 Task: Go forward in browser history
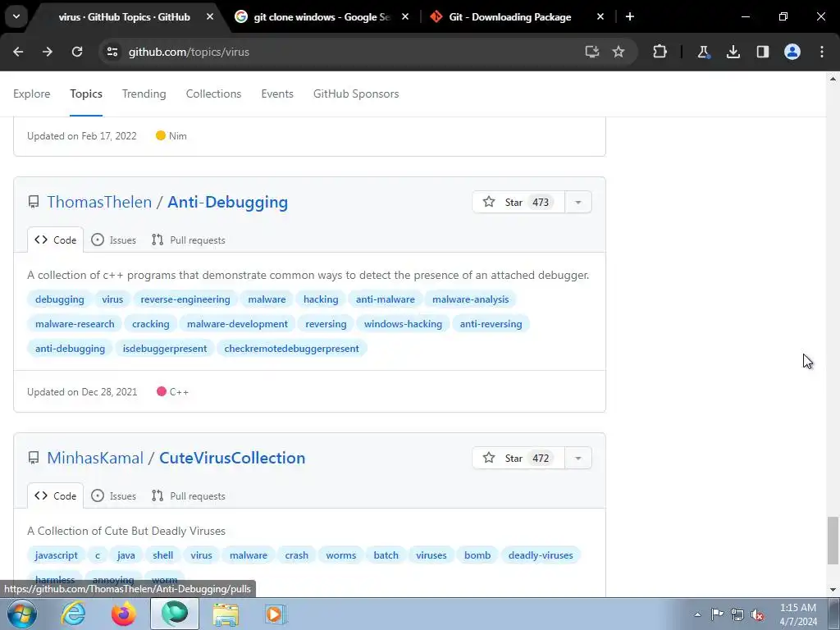tap(48, 52)
